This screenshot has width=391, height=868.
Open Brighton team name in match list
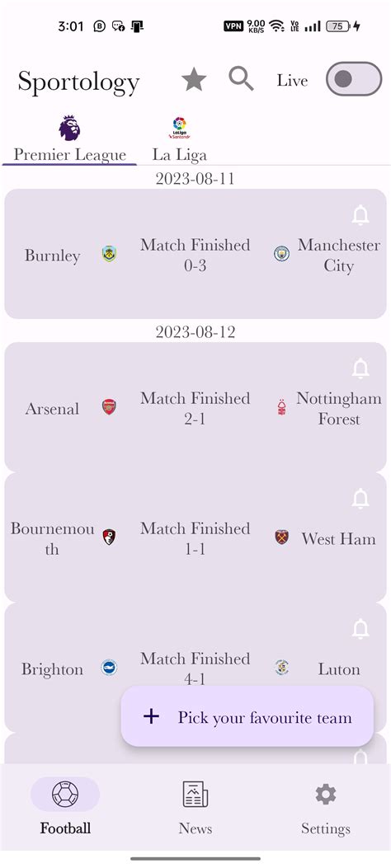click(x=52, y=669)
